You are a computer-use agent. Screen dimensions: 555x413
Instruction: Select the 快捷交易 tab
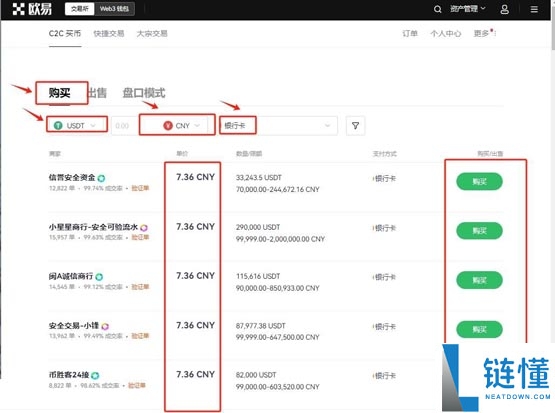click(109, 33)
